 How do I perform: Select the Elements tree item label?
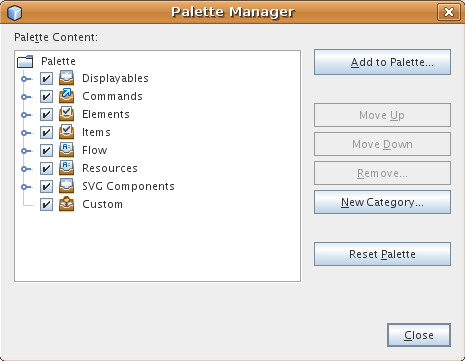click(106, 114)
